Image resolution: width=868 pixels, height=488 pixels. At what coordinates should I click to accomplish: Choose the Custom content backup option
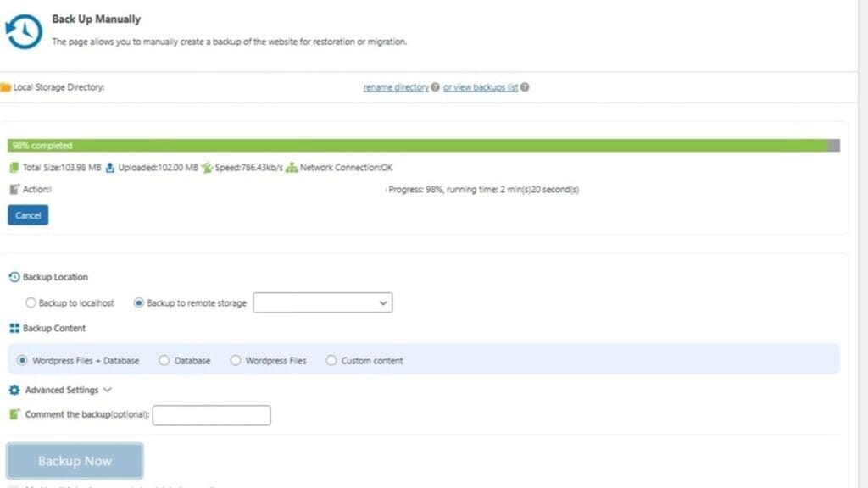pyautogui.click(x=331, y=360)
